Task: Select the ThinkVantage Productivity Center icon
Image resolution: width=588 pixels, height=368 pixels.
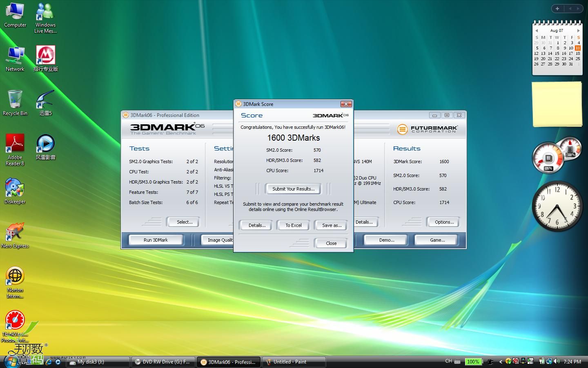Action: click(x=15, y=326)
